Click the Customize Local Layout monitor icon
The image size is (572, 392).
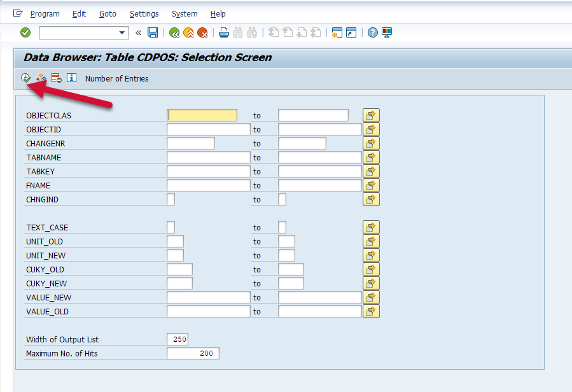[387, 32]
